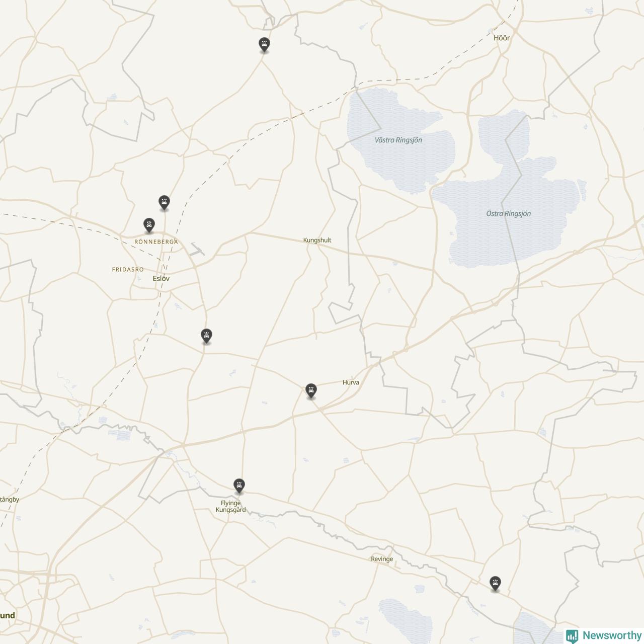Image resolution: width=644 pixels, height=644 pixels.
Task: Click the Hurva village label
Action: (351, 382)
